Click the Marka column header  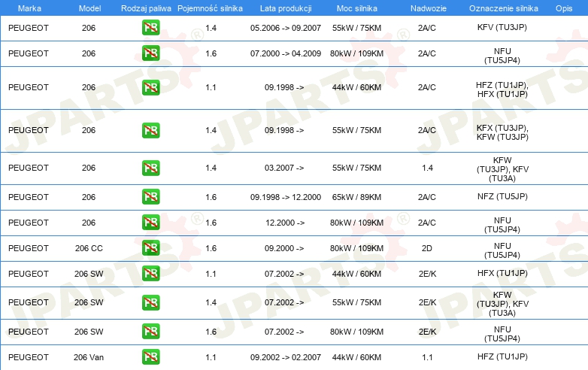pos(29,8)
